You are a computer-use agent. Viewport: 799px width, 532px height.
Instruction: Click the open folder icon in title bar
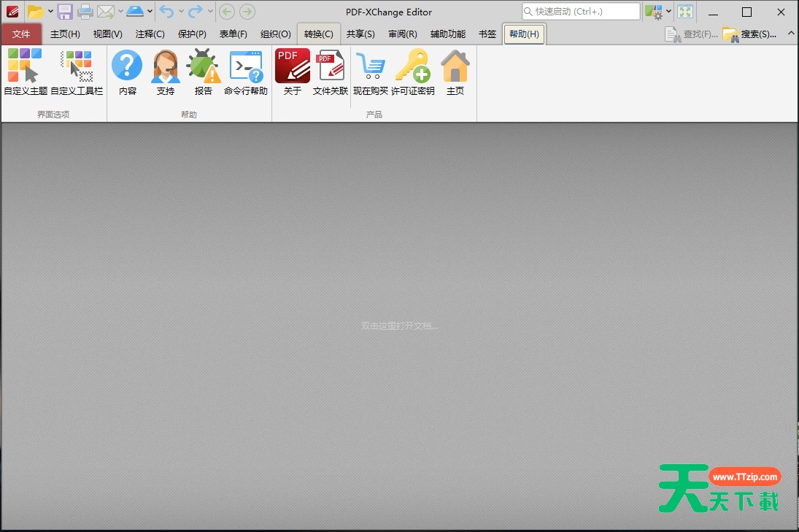tap(34, 11)
